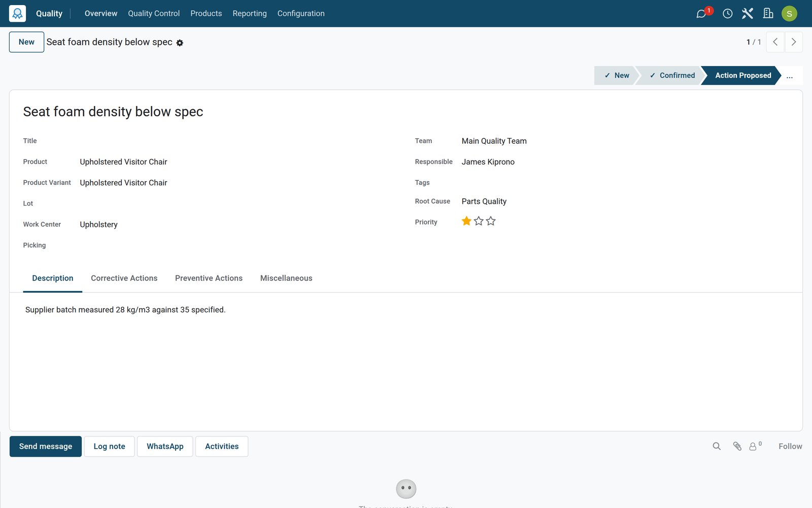Switch to Miscellaneous tab
The height and width of the screenshot is (508, 812).
(286, 278)
